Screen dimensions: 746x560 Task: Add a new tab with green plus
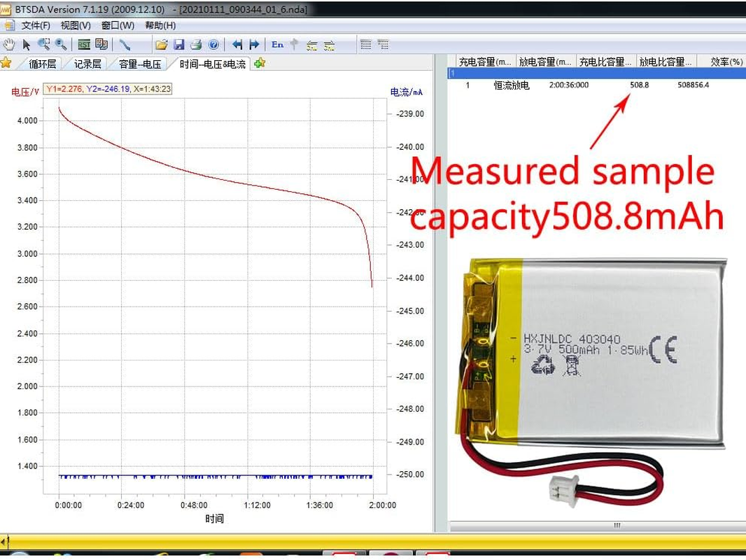(x=260, y=63)
